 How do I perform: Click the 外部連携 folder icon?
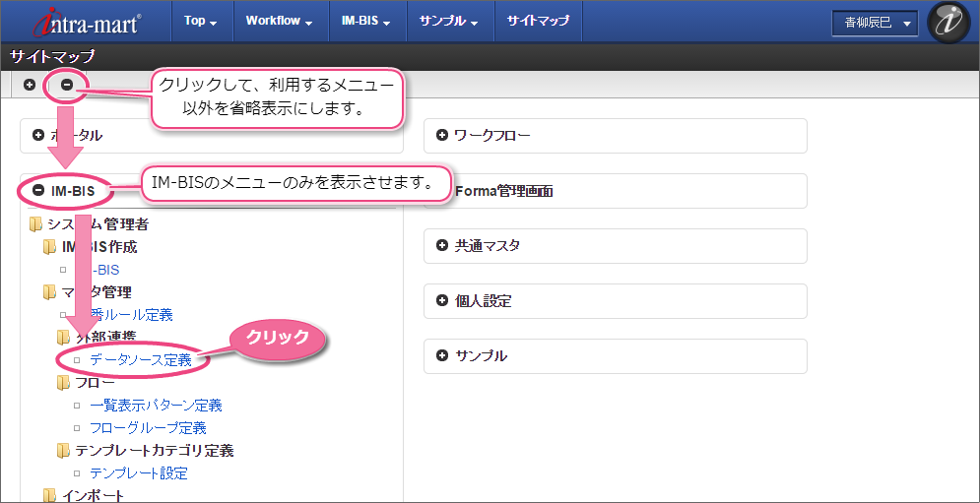tap(63, 338)
